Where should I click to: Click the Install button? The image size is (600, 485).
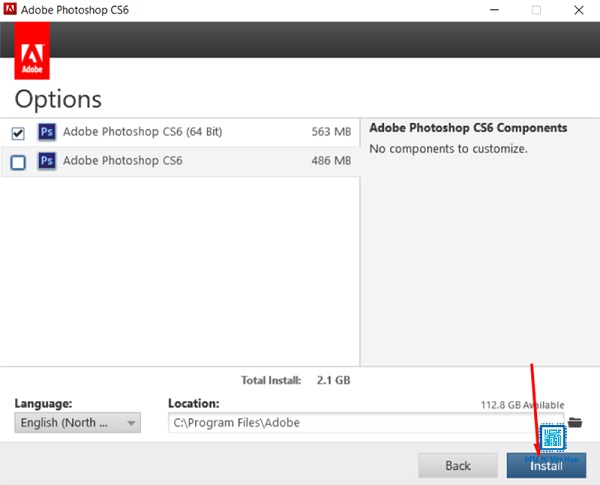click(546, 465)
